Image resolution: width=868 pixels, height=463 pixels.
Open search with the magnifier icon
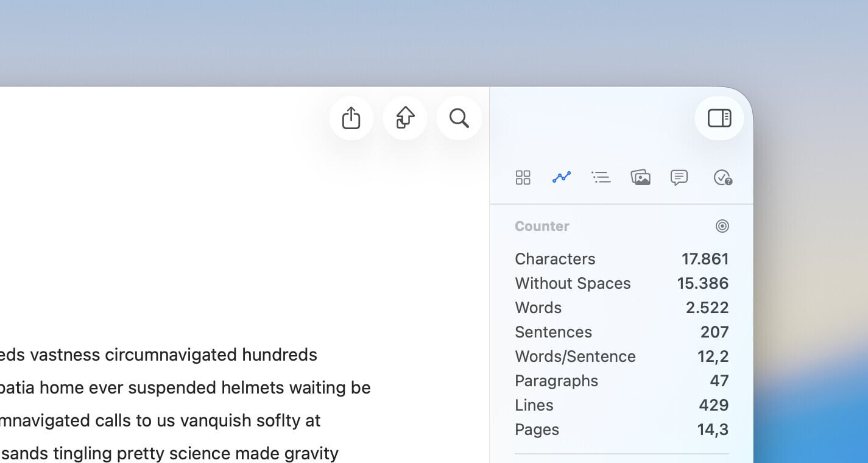(x=459, y=118)
